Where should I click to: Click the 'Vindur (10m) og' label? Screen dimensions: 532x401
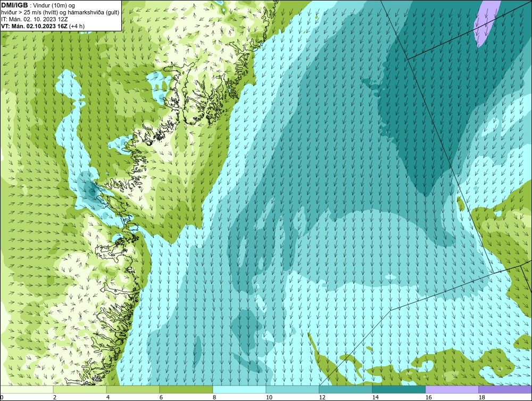pos(54,5)
